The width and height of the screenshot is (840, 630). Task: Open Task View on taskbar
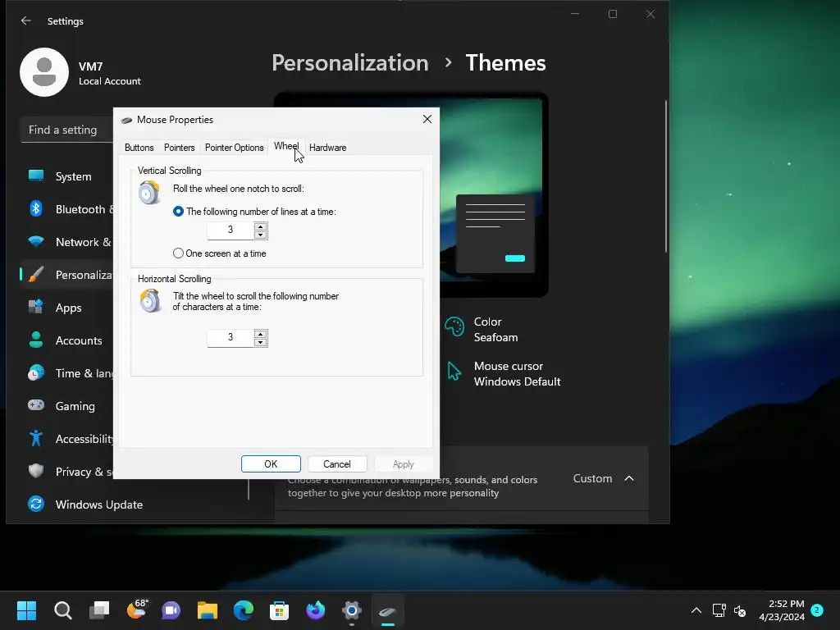[99, 610]
